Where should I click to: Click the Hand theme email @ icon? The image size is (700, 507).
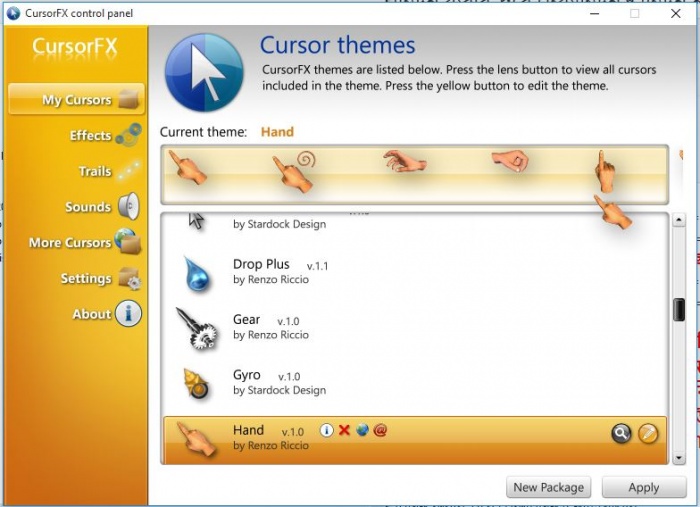tap(380, 430)
